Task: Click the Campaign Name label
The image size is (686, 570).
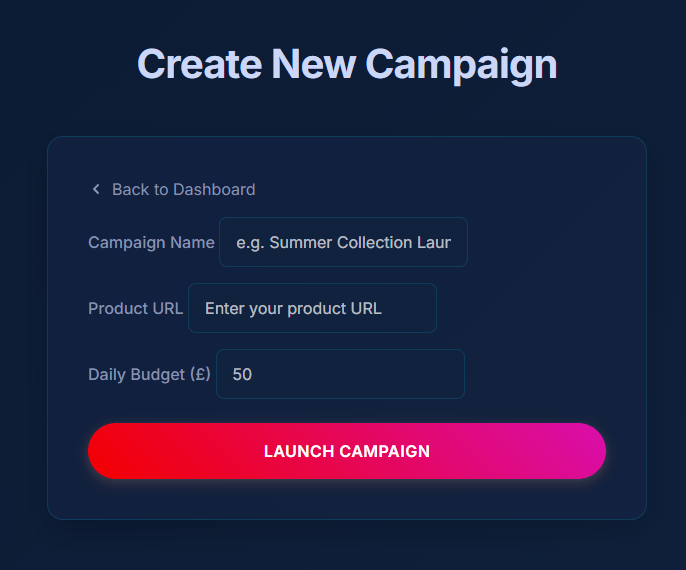Action: point(151,242)
